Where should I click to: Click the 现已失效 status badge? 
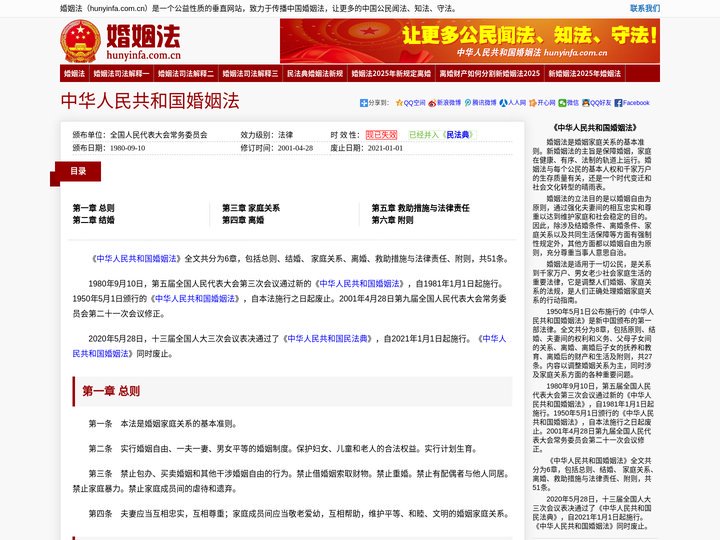(381, 135)
